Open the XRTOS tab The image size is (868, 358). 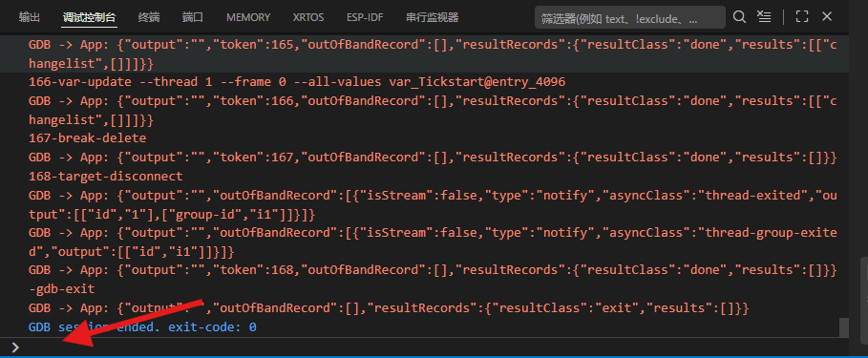point(308,18)
